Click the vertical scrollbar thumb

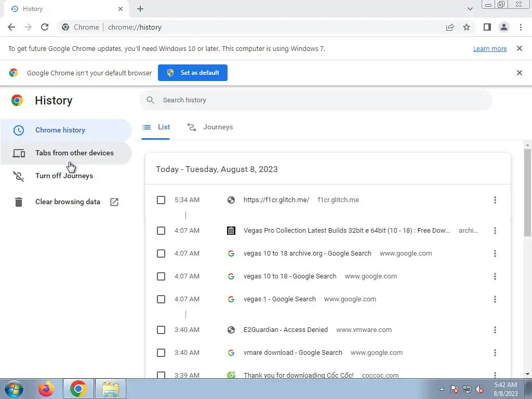tap(527, 193)
